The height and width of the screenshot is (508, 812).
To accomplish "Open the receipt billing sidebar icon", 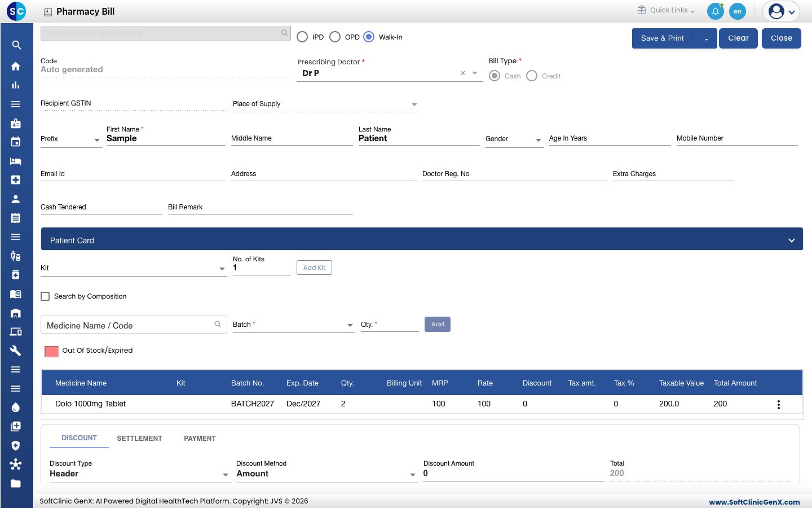I will coord(16,218).
